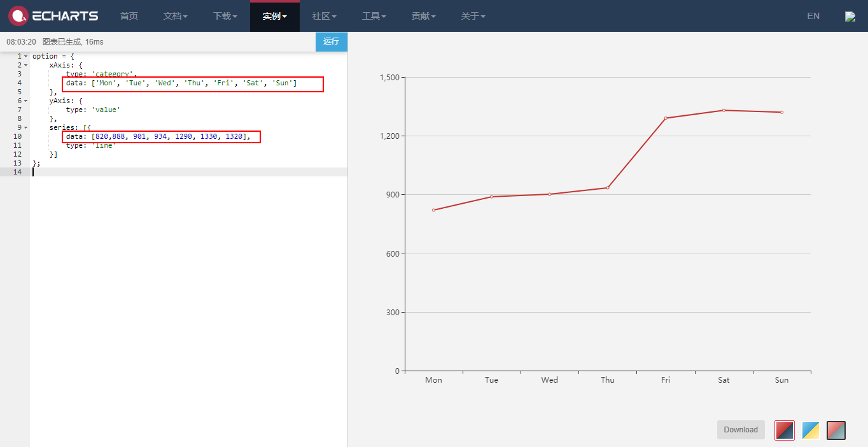The height and width of the screenshot is (447, 868).
Task: Click the Tue data point on chart
Action: (491, 197)
